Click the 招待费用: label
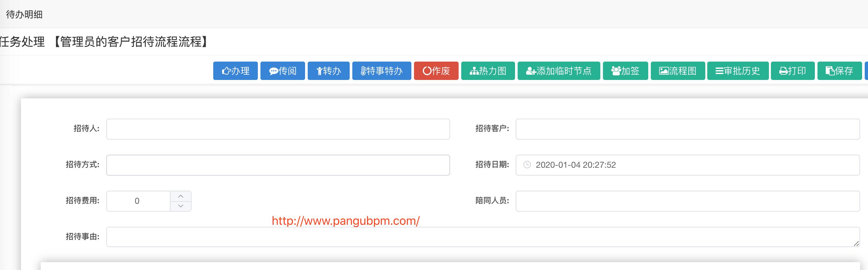This screenshot has height=270, width=868. point(83,200)
